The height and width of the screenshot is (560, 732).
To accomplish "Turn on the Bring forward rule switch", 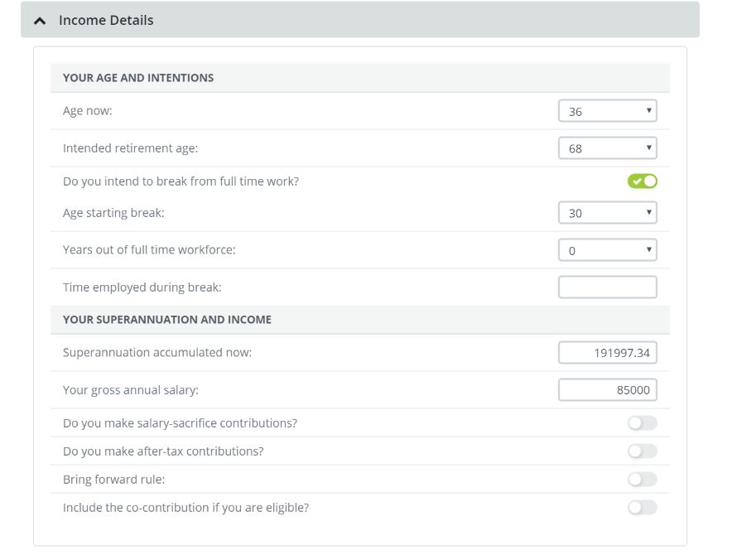I will (x=642, y=480).
